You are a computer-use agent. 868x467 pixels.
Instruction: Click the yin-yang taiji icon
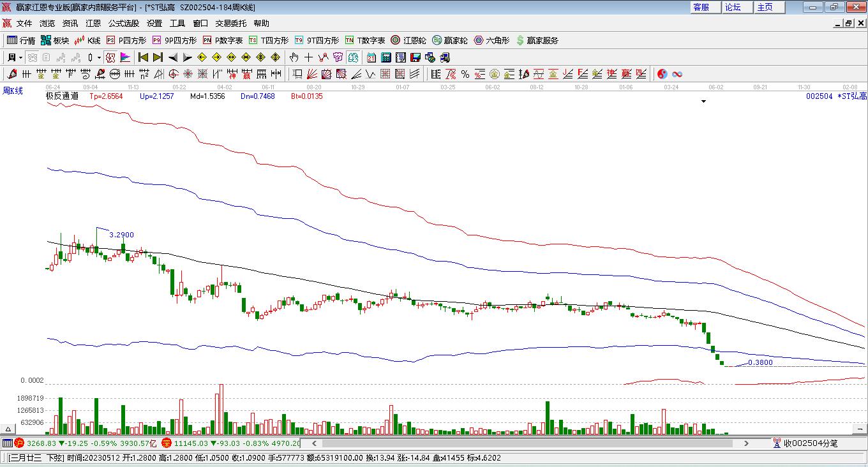[x=662, y=74]
